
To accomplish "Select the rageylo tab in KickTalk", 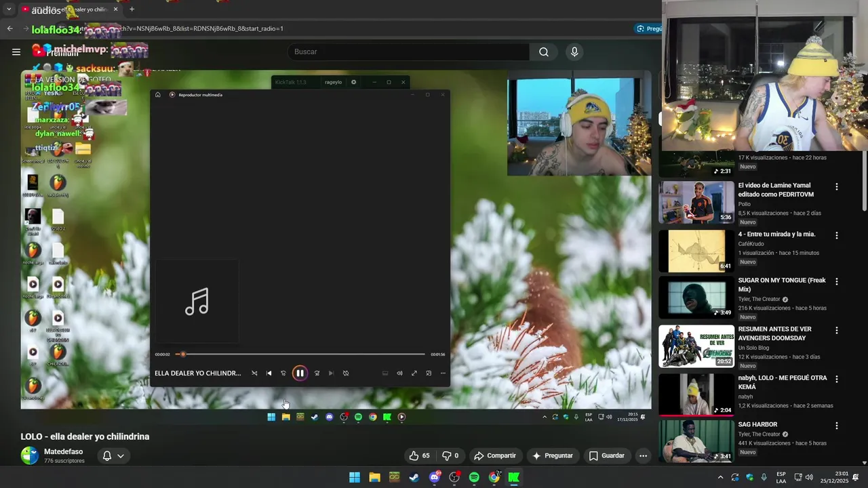I will (x=333, y=82).
